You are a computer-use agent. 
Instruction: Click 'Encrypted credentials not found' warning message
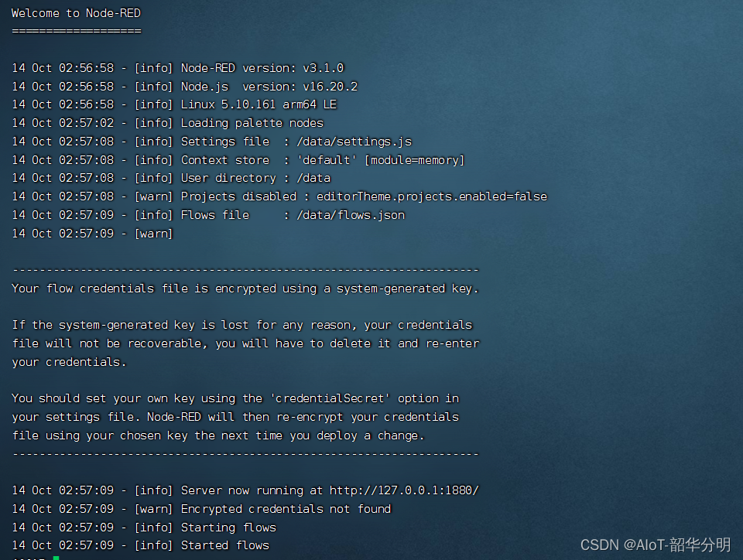click(286, 509)
